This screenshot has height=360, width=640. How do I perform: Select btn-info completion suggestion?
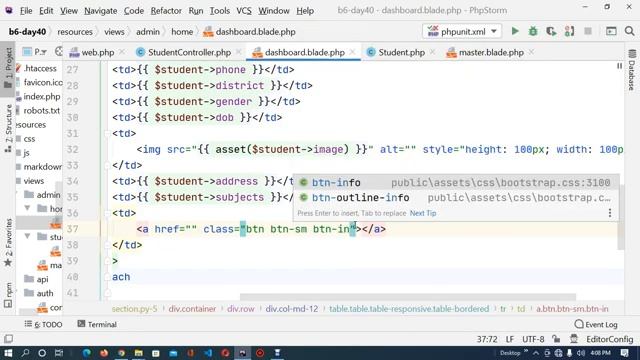[456, 183]
